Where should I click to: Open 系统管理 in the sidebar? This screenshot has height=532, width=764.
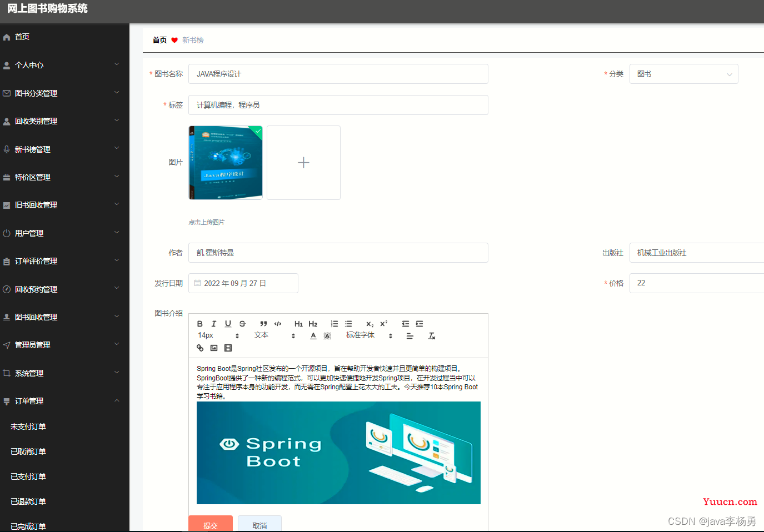64,373
